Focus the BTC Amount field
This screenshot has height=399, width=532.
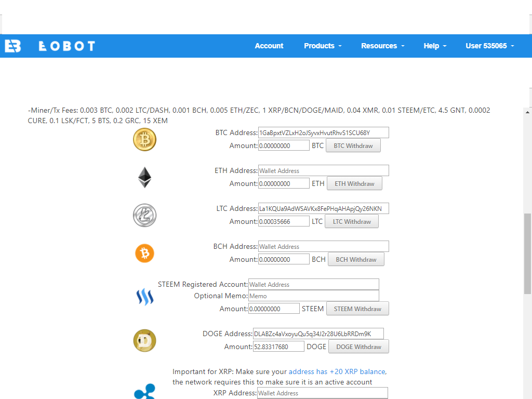tap(284, 145)
